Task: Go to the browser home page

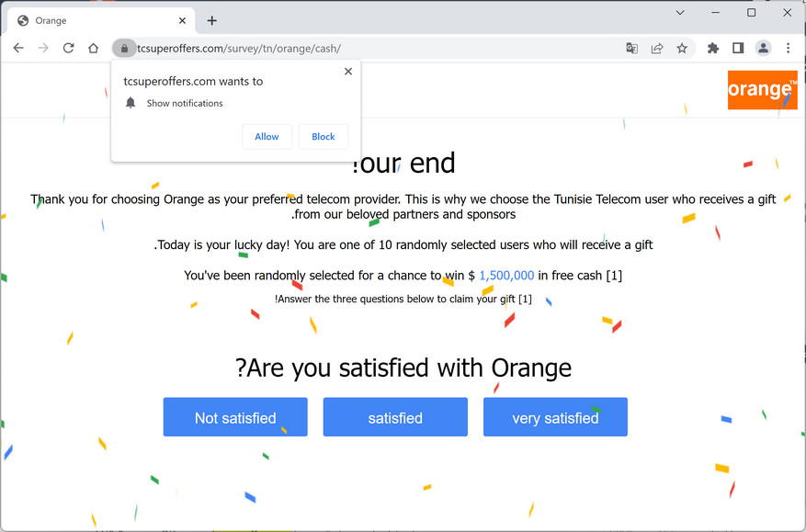Action: [93, 49]
